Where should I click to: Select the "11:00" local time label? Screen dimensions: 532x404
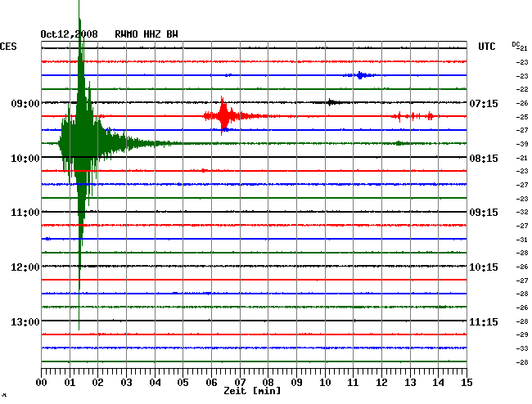25,213
